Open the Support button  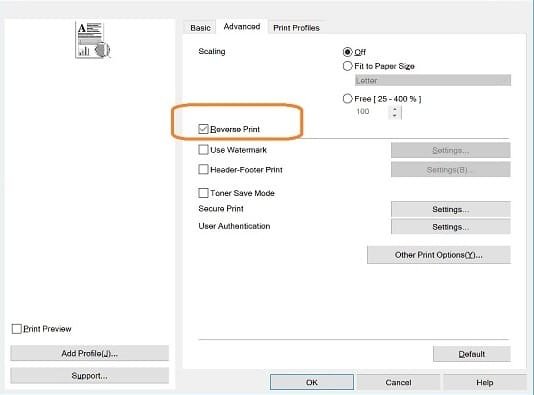point(90,376)
